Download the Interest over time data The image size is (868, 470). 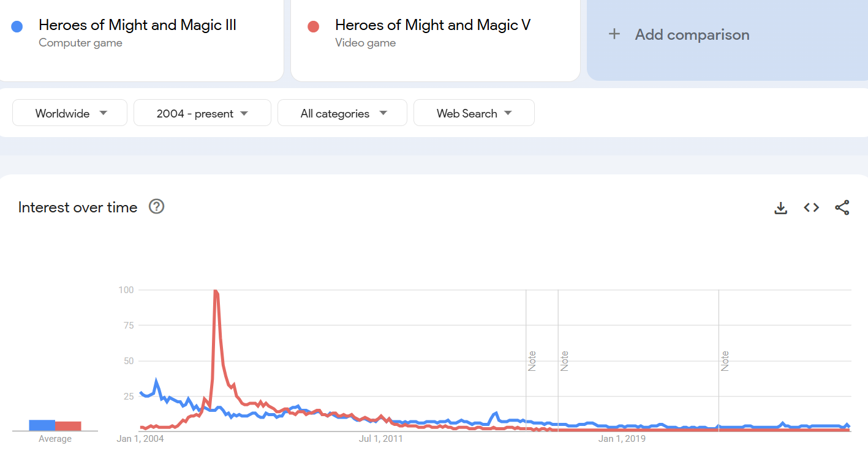[x=780, y=208]
